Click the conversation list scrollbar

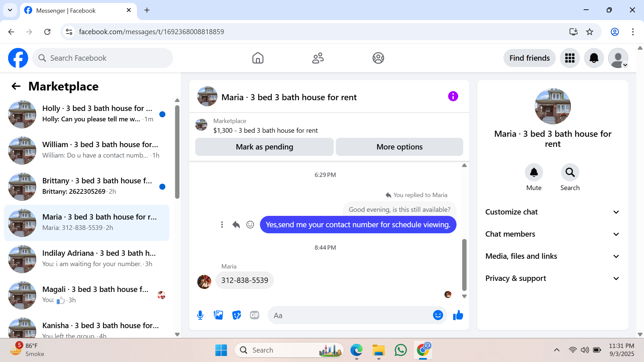pos(177,152)
